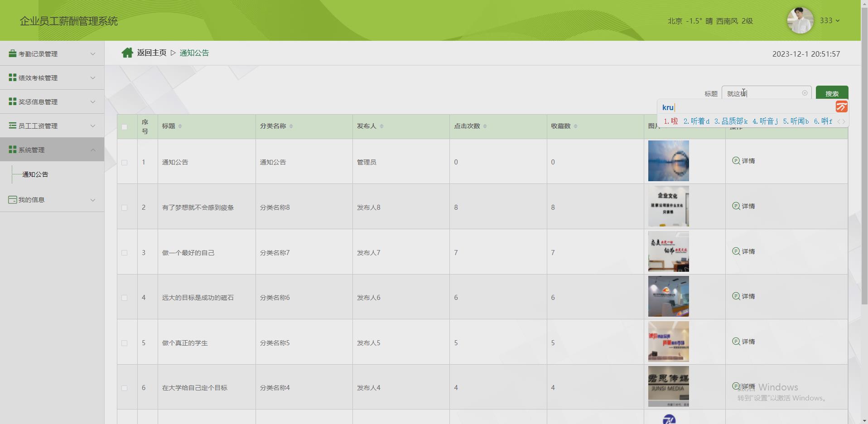This screenshot has height=424, width=868.
Task: Choose IME candidate 1 啦
Action: pos(671,121)
